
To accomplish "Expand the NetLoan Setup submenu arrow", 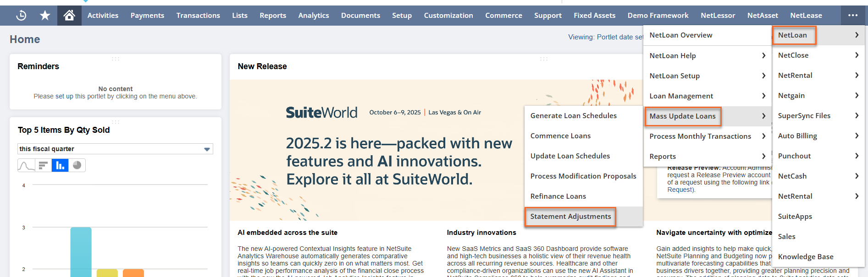I will [763, 76].
